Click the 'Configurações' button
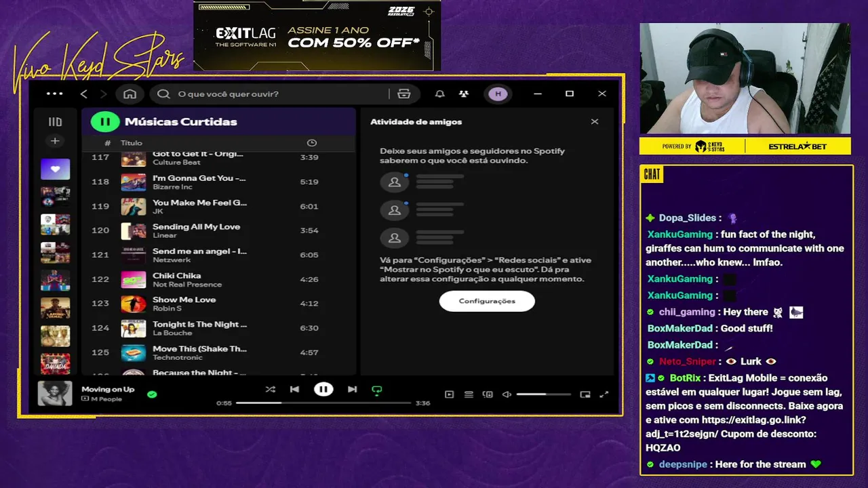 (x=487, y=301)
